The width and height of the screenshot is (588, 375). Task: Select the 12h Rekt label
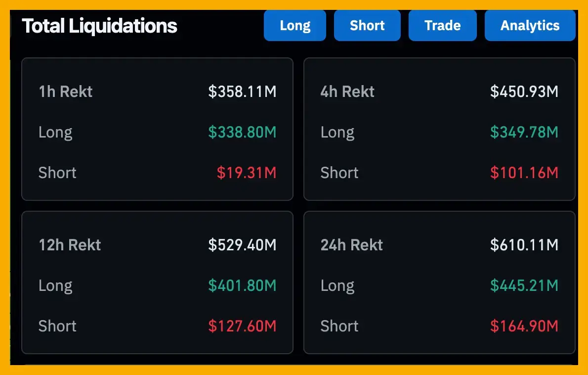70,245
